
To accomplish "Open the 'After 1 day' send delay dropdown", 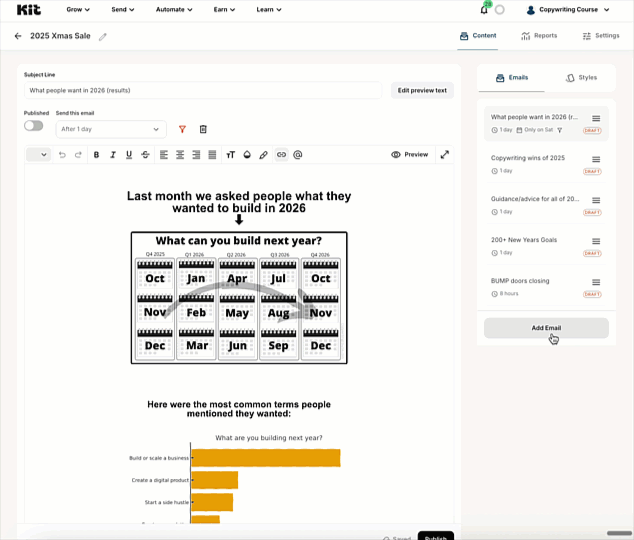I will click(110, 129).
